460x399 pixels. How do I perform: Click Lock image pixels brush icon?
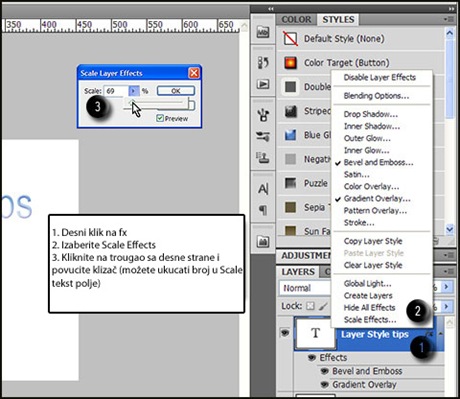(323, 306)
